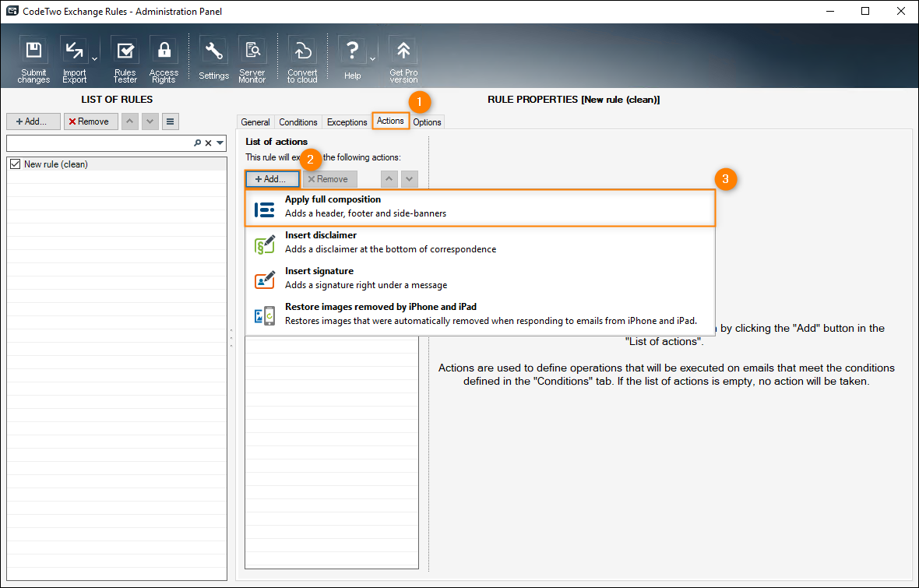The width and height of the screenshot is (919, 588).
Task: Open the Import Export tool
Action: click(x=75, y=60)
